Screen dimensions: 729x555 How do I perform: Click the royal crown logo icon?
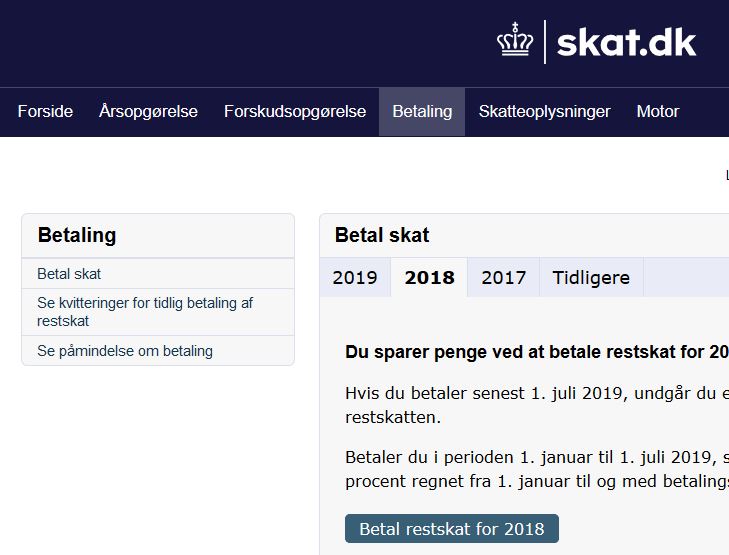[x=515, y=40]
